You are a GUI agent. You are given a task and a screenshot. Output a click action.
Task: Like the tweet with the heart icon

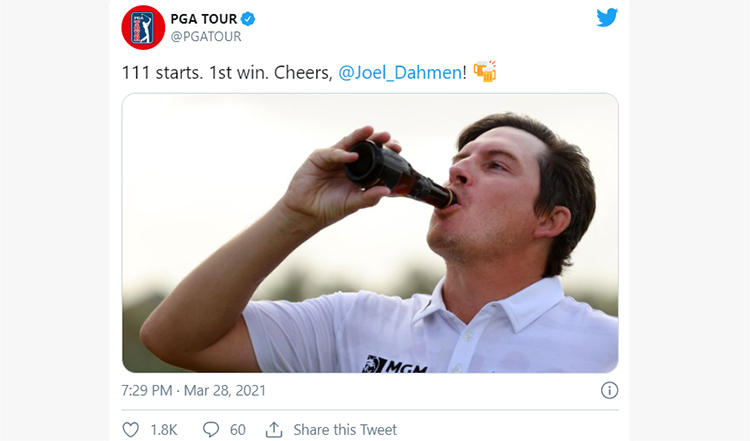(131, 430)
